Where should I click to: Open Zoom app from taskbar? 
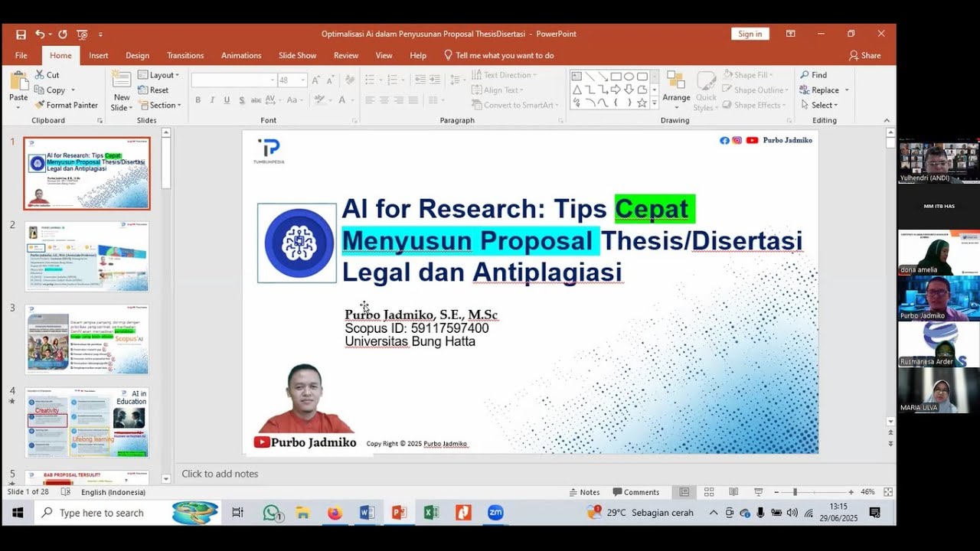click(x=495, y=513)
